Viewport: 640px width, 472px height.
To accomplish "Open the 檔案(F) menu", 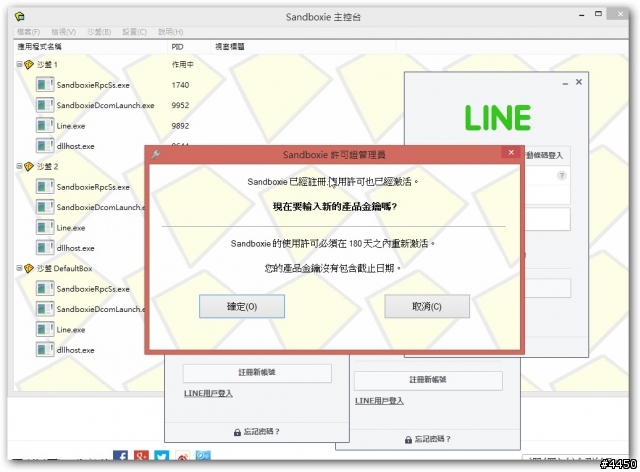I will 28,31.
